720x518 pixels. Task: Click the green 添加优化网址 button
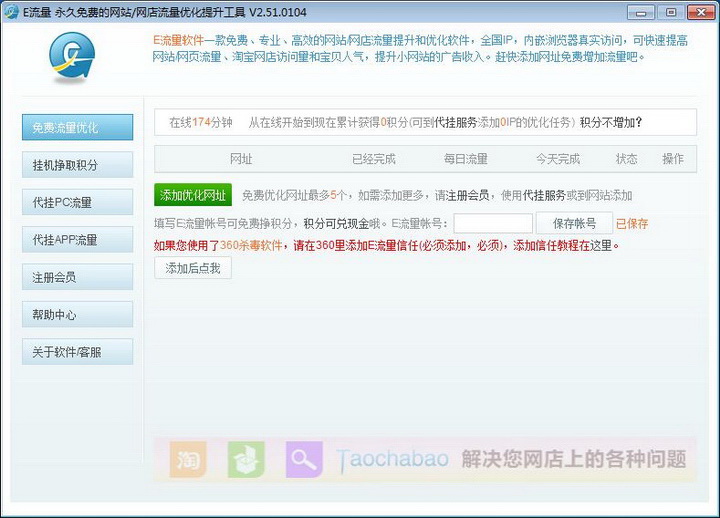coord(193,195)
